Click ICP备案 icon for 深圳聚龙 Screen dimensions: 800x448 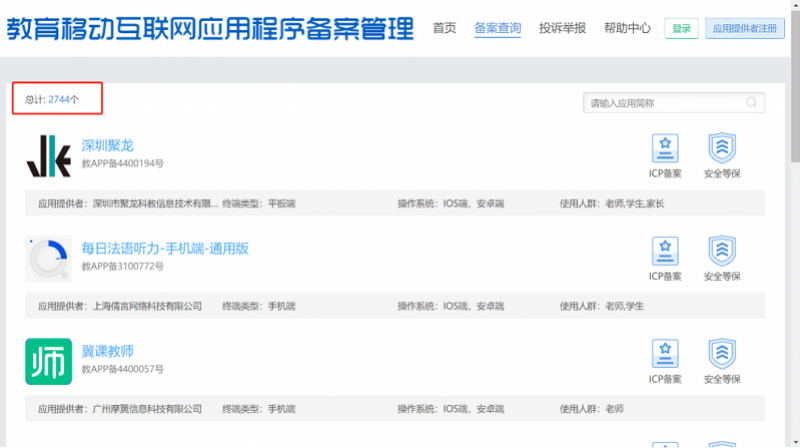tap(665, 148)
